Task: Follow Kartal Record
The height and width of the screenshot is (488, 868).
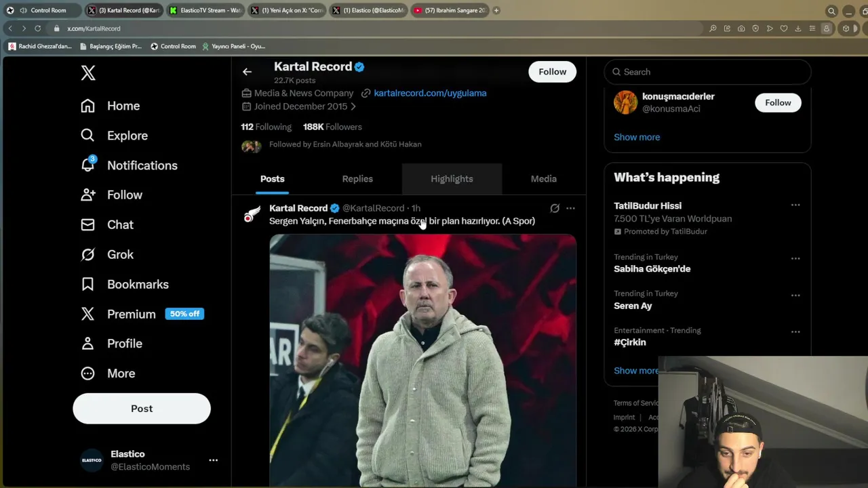Action: (x=552, y=72)
